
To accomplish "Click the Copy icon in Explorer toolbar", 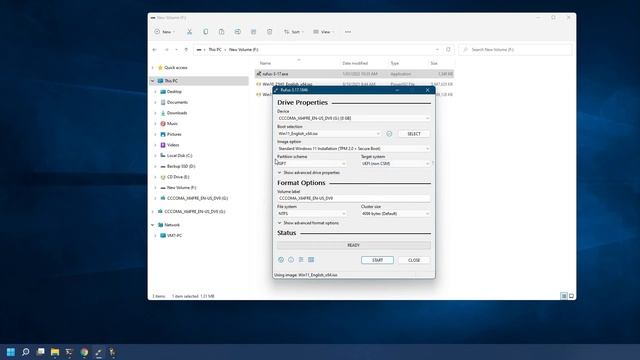I will pyautogui.click(x=205, y=32).
